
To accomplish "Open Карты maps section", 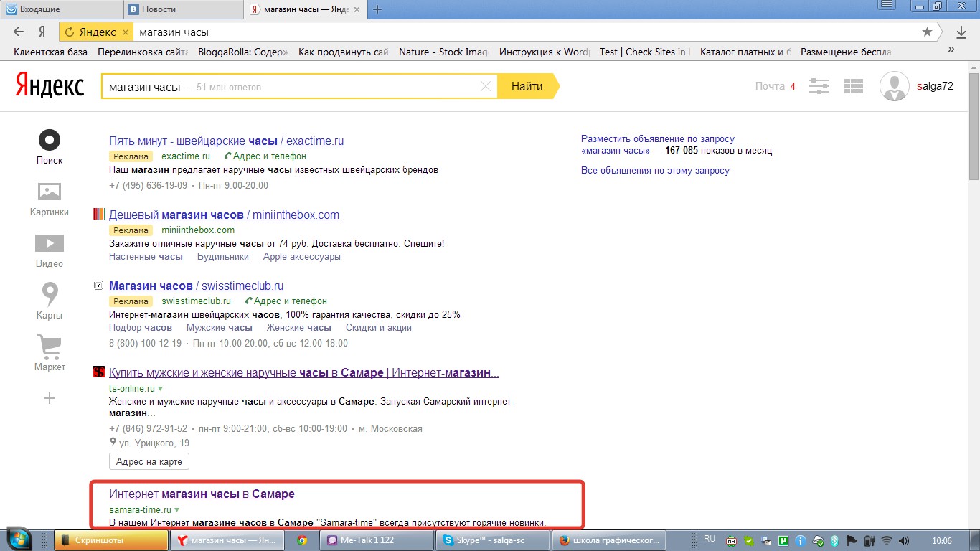I will coord(50,301).
